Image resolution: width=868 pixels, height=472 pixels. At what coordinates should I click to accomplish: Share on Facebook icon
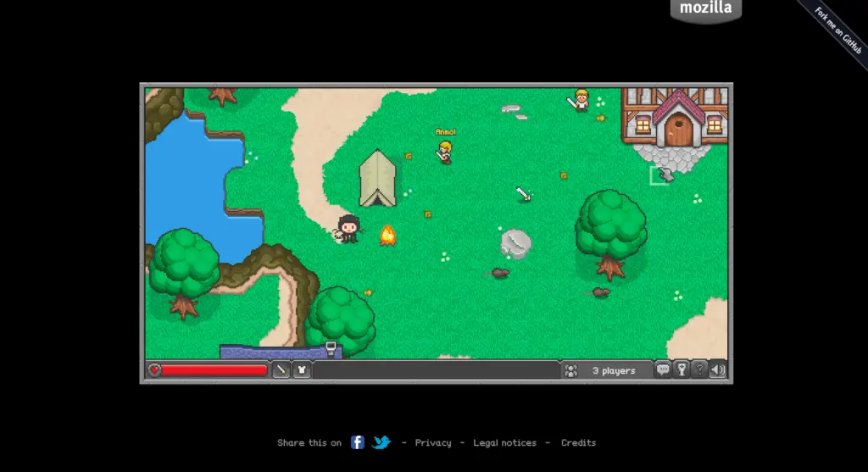[x=358, y=442]
